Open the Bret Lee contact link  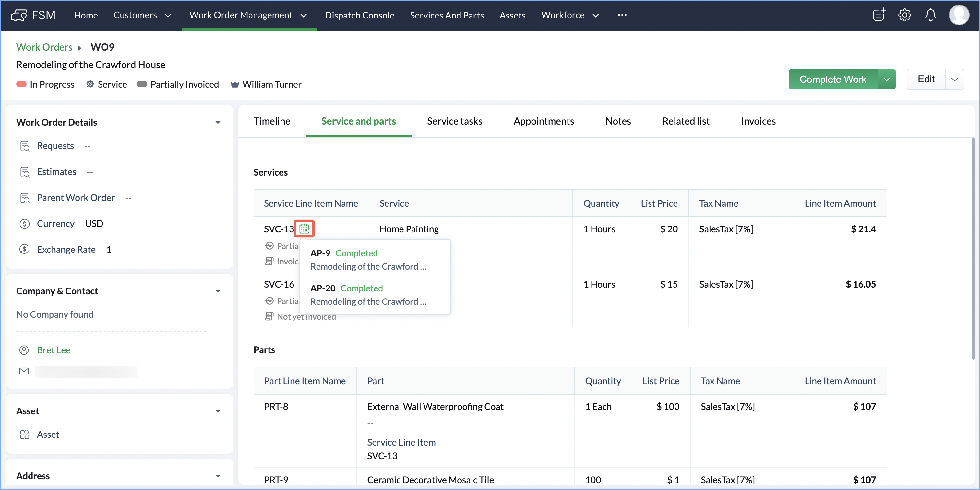[x=54, y=350]
